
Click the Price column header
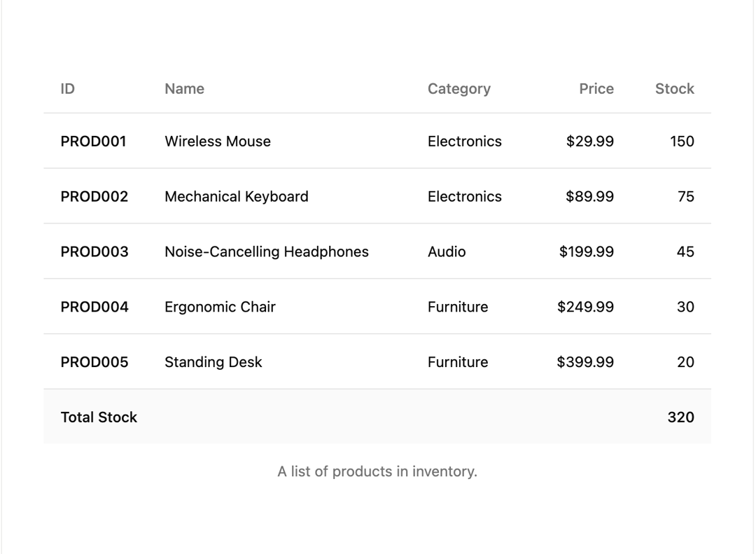pyautogui.click(x=596, y=89)
